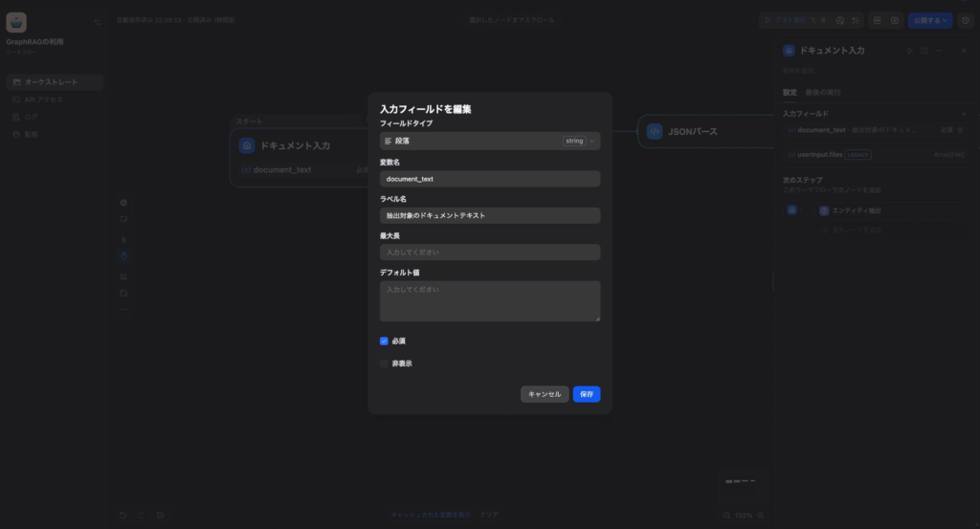Screen dimensions: 980x529
Task: Open the more options dots in canvas toolbar
Action: point(123,309)
